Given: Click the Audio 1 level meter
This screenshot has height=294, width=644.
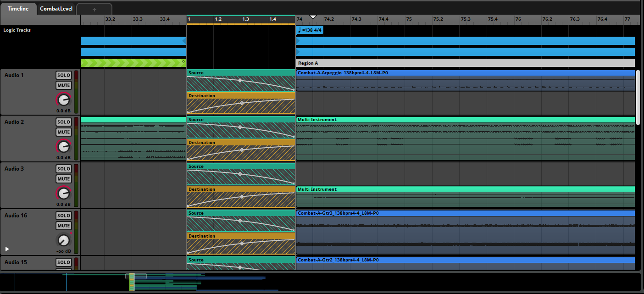Looking at the screenshot, I should (x=76, y=92).
